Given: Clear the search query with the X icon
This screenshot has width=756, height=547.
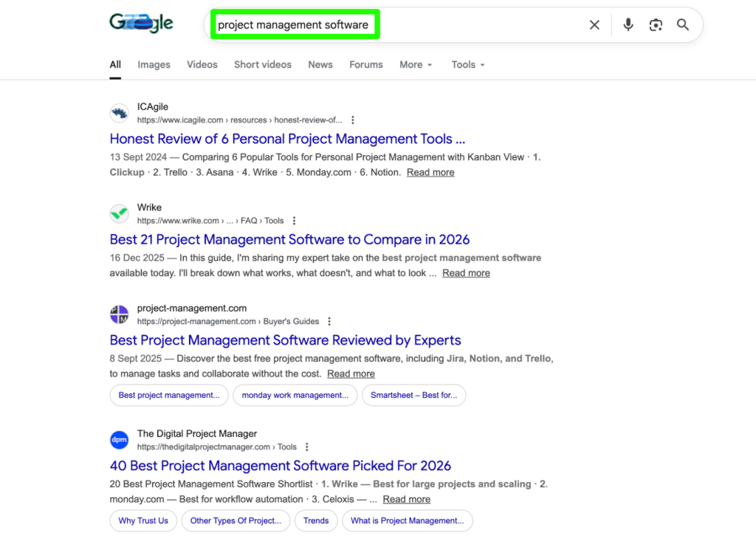Looking at the screenshot, I should click(x=594, y=24).
